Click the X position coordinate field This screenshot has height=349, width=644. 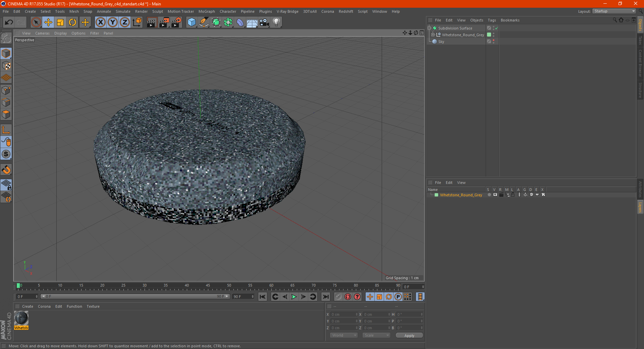point(344,314)
